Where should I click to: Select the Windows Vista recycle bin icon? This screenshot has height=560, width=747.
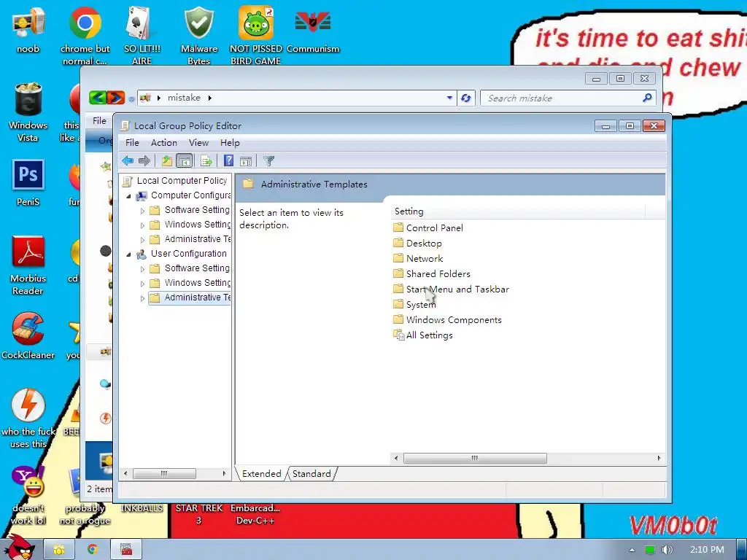(28, 112)
